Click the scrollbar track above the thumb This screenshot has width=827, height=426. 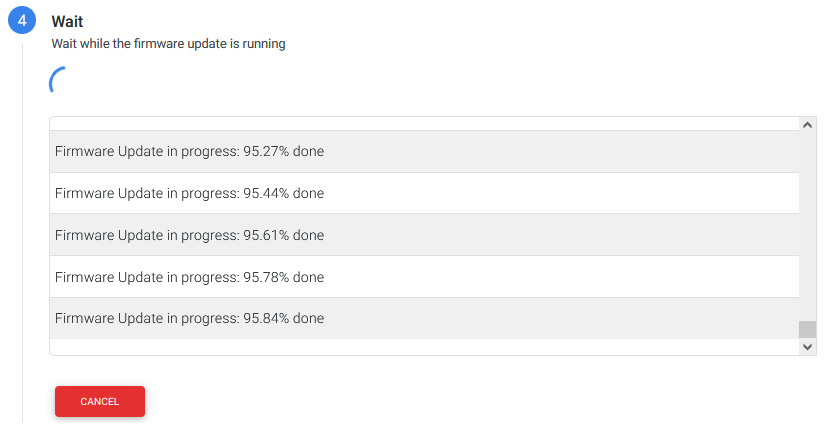(x=808, y=220)
